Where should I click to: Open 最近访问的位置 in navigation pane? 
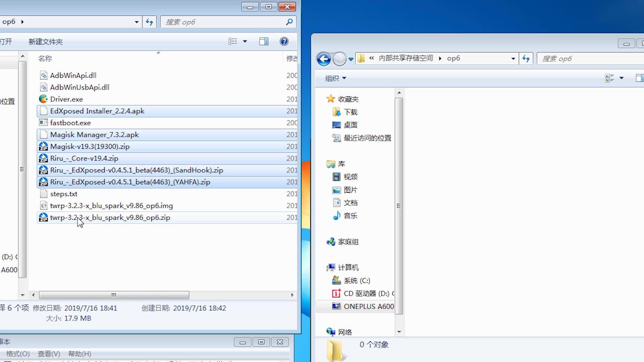pyautogui.click(x=367, y=138)
